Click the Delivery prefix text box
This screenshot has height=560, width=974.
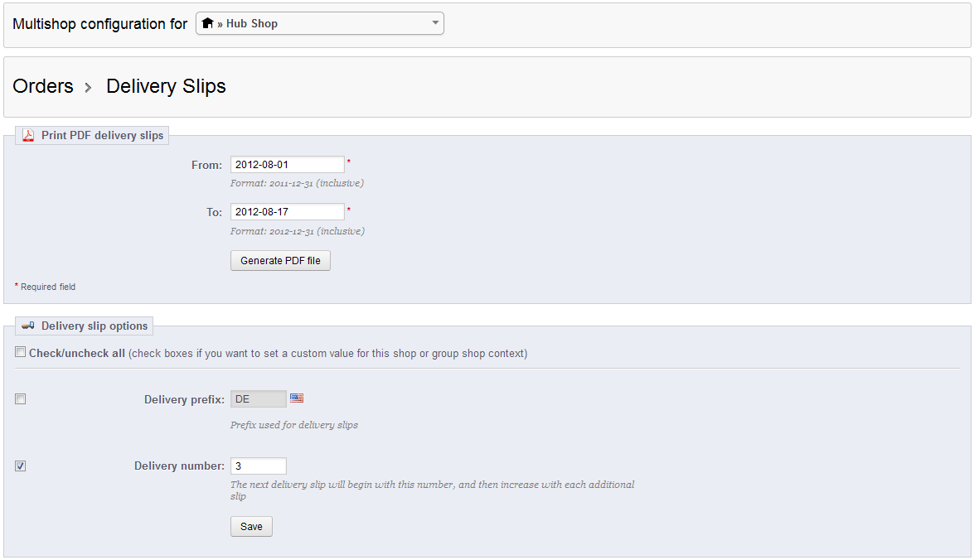tap(258, 399)
